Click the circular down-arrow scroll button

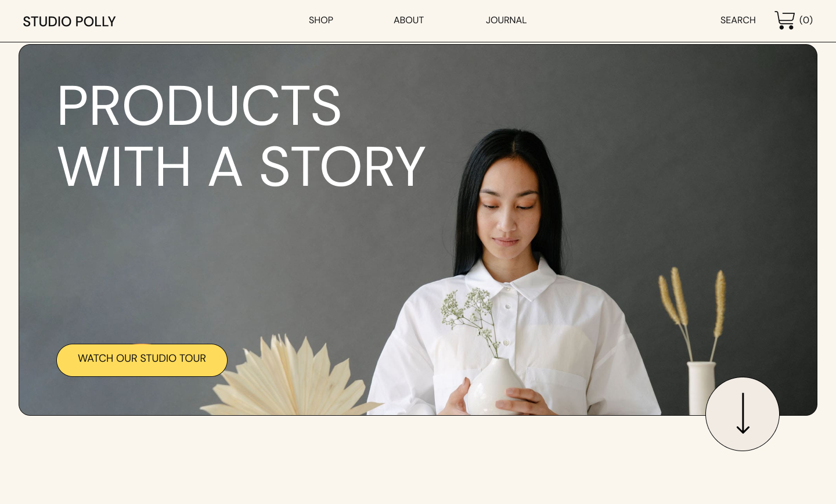click(x=743, y=414)
